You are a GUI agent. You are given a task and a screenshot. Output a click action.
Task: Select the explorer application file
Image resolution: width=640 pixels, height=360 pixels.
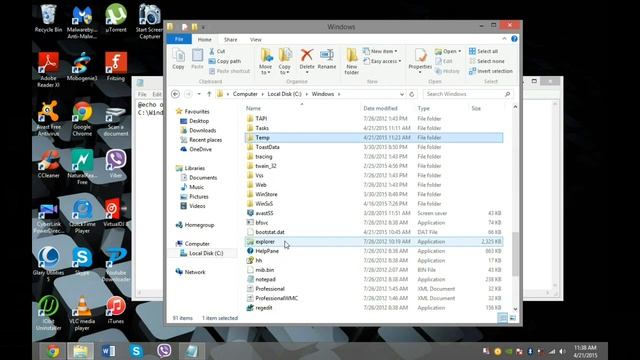click(373, 242)
